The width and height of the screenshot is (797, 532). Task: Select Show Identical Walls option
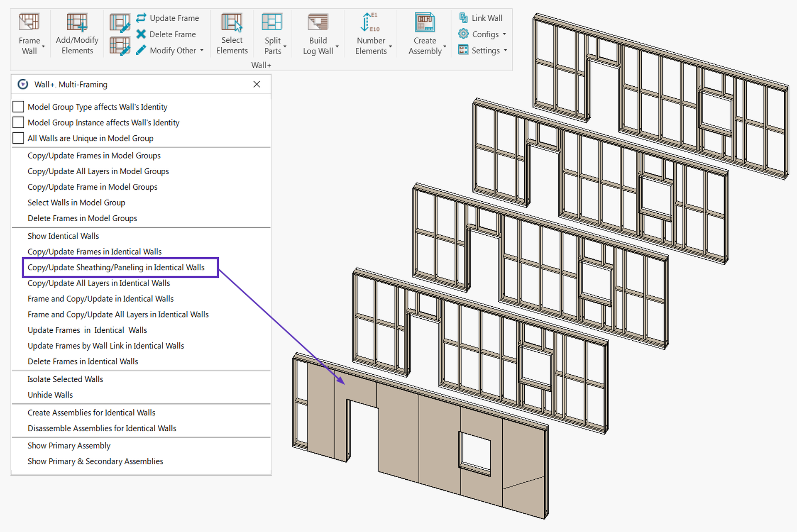(63, 236)
